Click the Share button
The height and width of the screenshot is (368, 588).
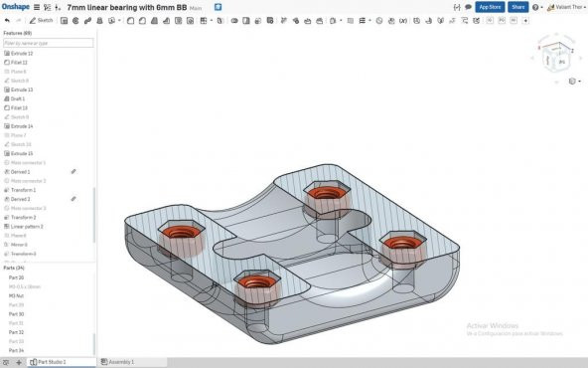tap(517, 7)
